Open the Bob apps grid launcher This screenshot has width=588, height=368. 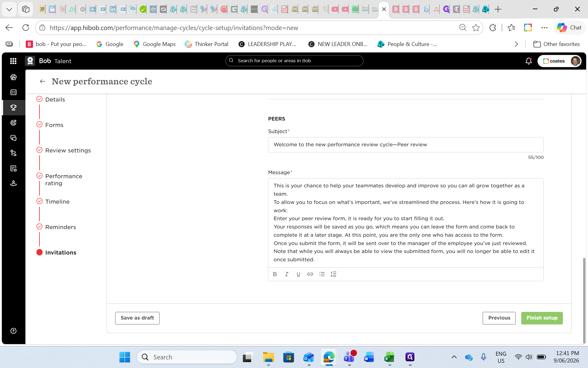point(13,61)
